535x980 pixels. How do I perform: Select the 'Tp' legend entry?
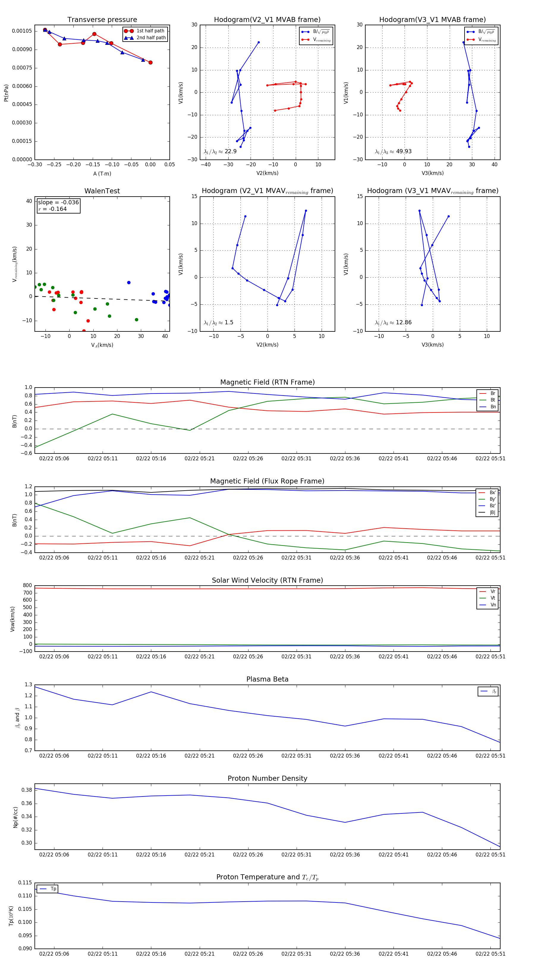[48, 889]
